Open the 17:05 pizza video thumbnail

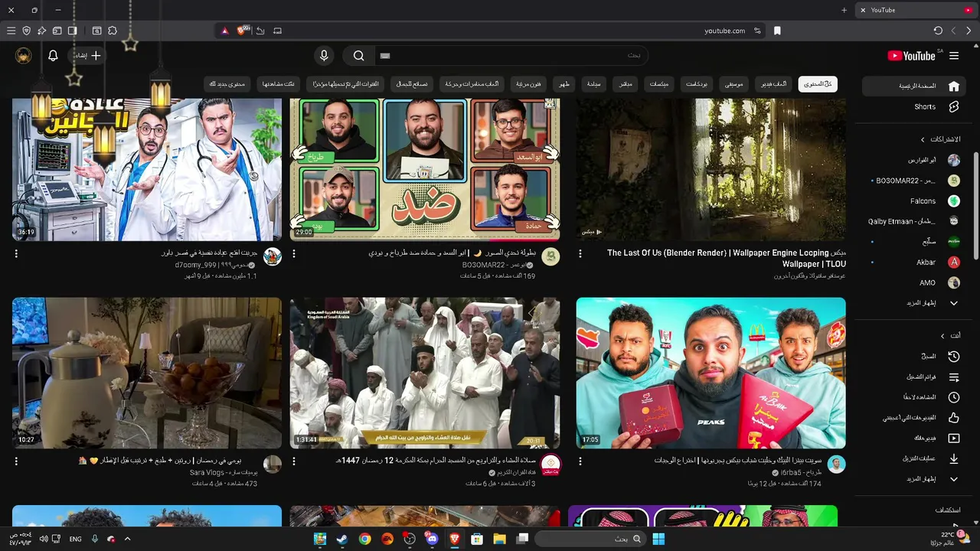(x=711, y=373)
